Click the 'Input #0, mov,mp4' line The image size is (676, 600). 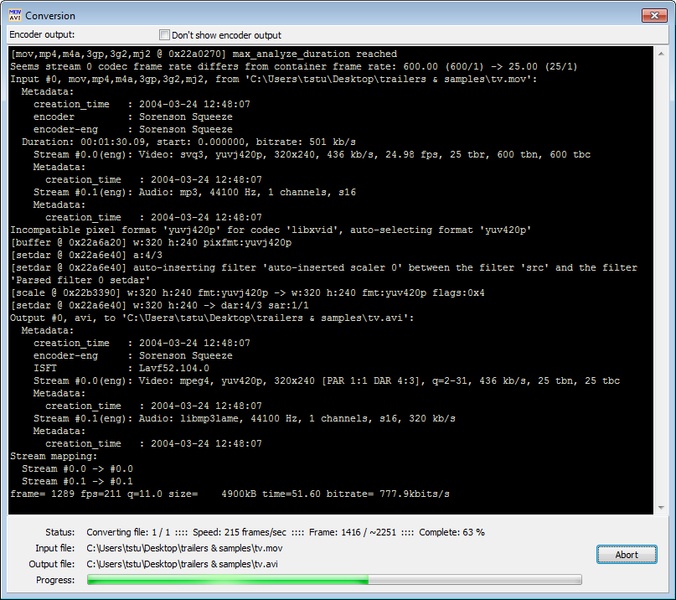click(274, 79)
